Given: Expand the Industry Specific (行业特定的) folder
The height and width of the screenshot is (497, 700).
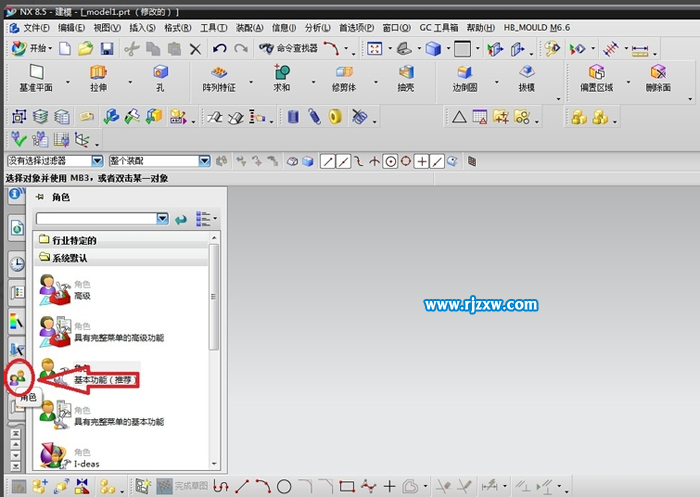Looking at the screenshot, I should pyautogui.click(x=44, y=240).
